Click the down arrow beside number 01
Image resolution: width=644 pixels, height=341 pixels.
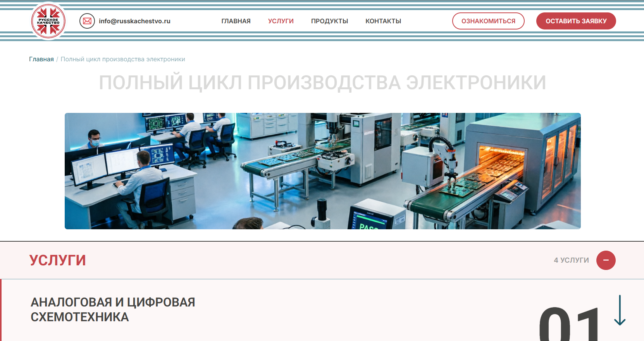(620, 310)
